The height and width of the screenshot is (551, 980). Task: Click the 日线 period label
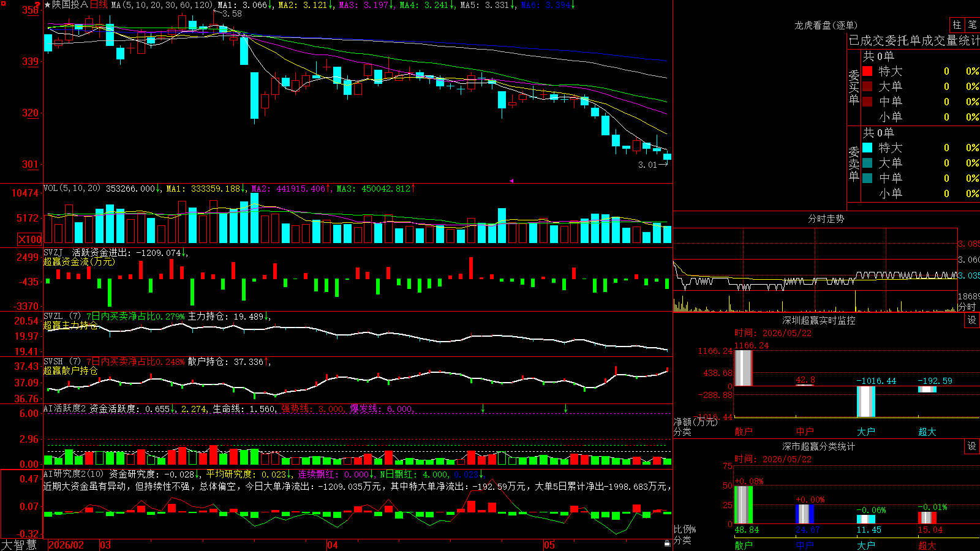pyautogui.click(x=99, y=5)
